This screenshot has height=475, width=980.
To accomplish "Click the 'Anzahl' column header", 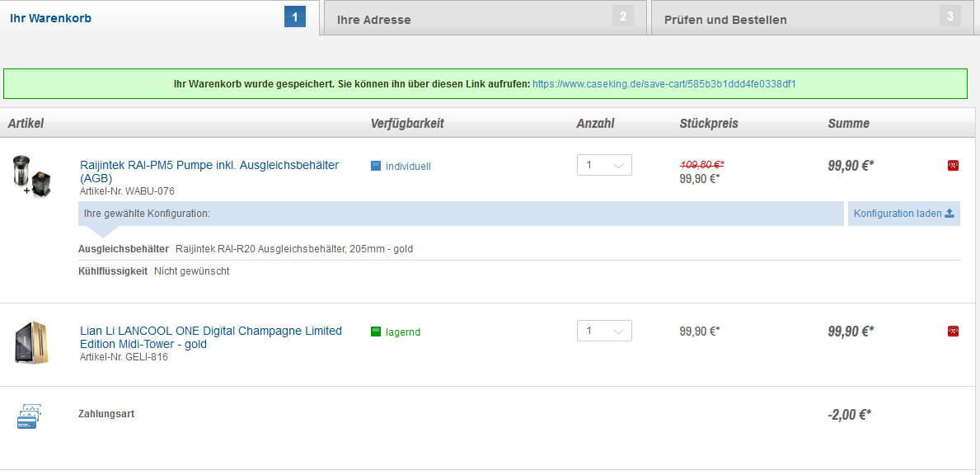I will (x=595, y=124).
